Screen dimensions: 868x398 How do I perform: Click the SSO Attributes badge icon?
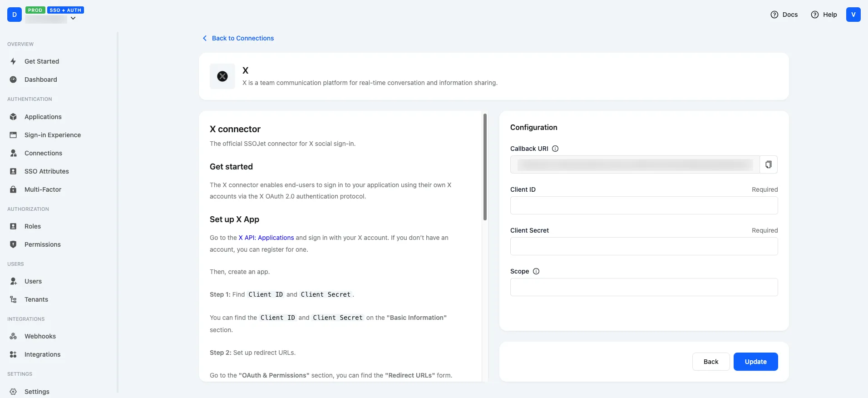click(x=13, y=171)
